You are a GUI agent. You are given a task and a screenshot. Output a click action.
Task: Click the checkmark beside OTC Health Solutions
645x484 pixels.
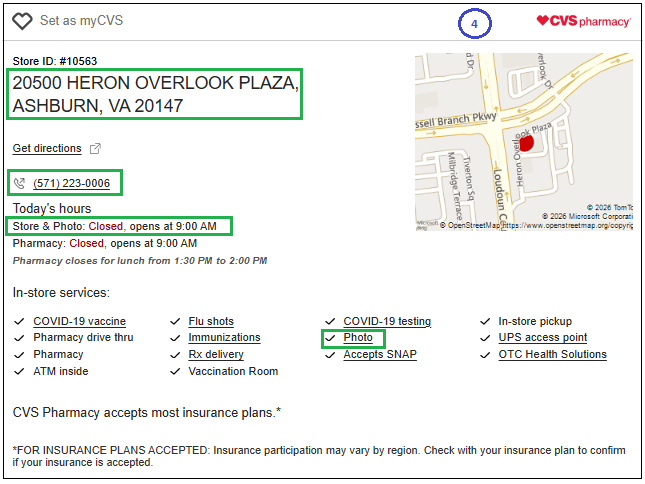point(485,354)
